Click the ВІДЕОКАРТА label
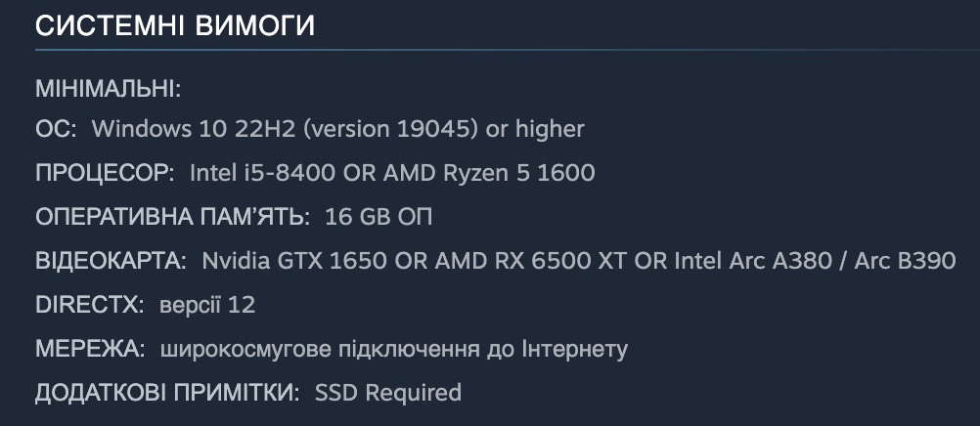 pyautogui.click(x=111, y=261)
